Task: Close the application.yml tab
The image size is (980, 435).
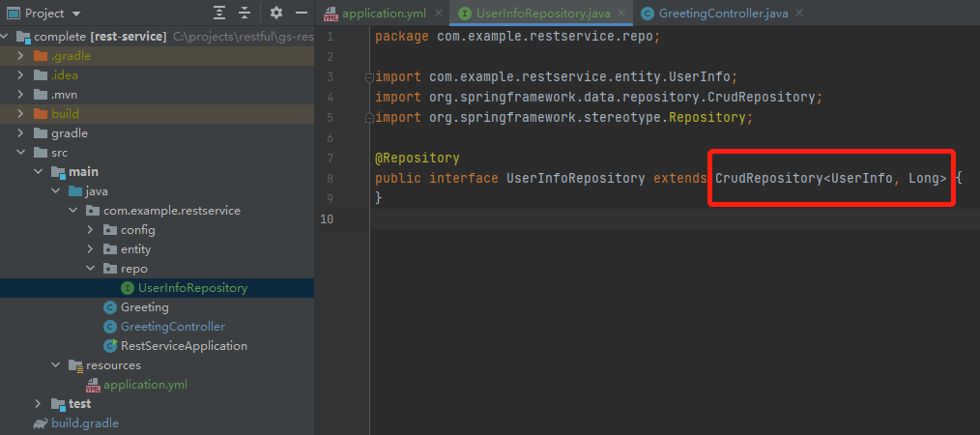Action: [x=439, y=14]
